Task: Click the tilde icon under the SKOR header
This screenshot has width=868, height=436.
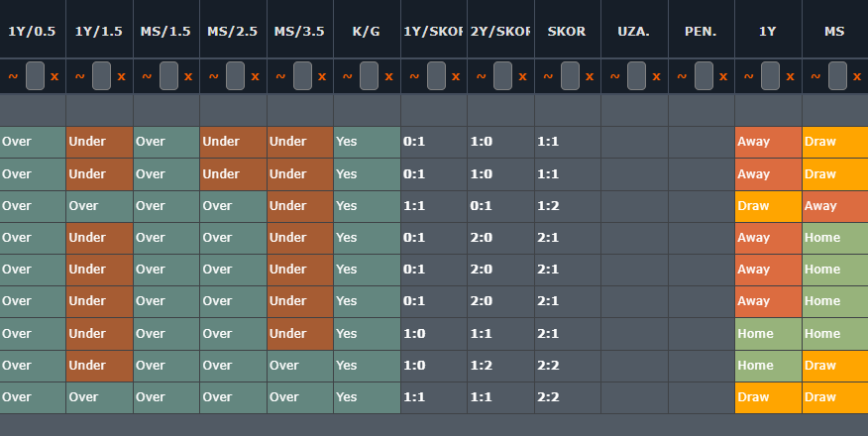Action: click(548, 76)
